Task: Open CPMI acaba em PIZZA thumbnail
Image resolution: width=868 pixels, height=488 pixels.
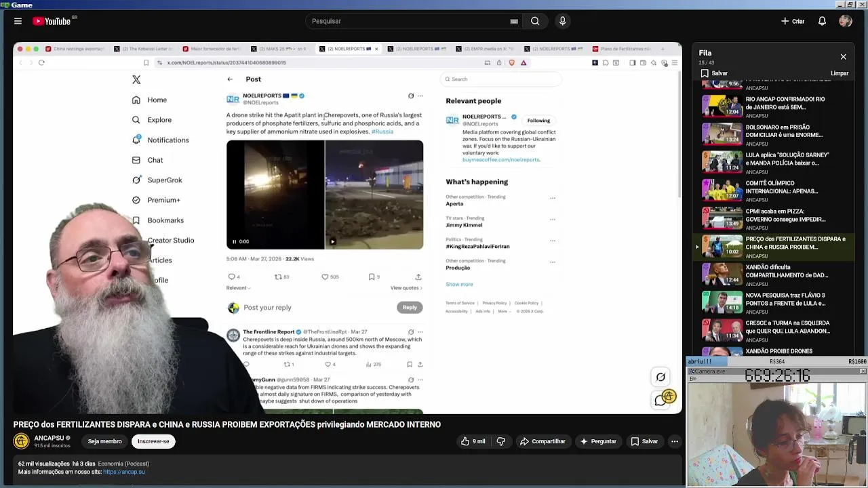Action: tap(722, 218)
